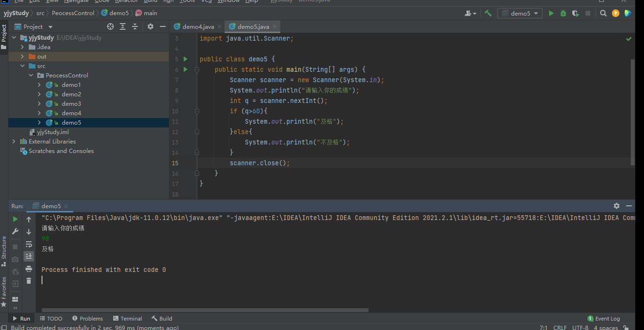644x330 pixels.
Task: Toggle tool window bars at the bottom-left corner
Action: pos(4,327)
